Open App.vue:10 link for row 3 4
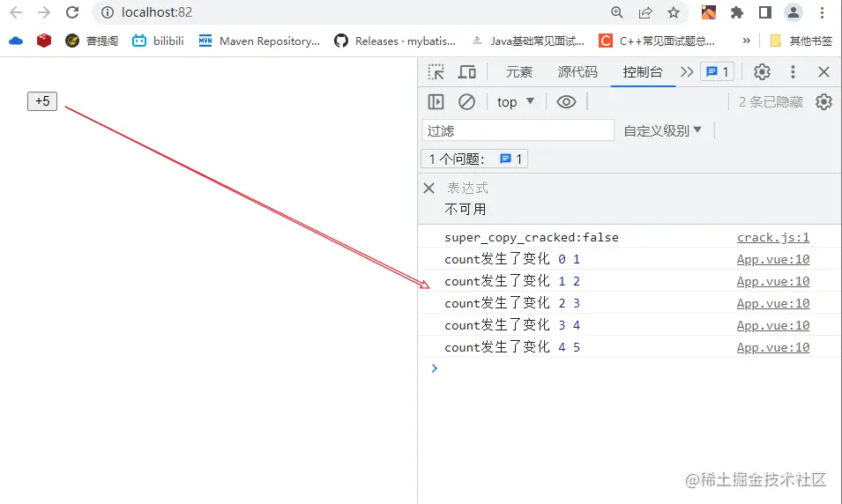Viewport: 842px width, 504px height. (x=773, y=325)
